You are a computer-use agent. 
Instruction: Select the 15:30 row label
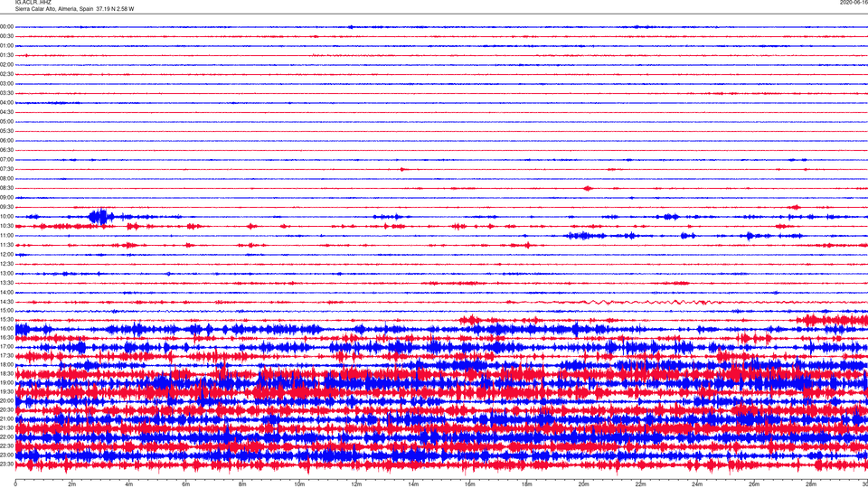coord(6,320)
